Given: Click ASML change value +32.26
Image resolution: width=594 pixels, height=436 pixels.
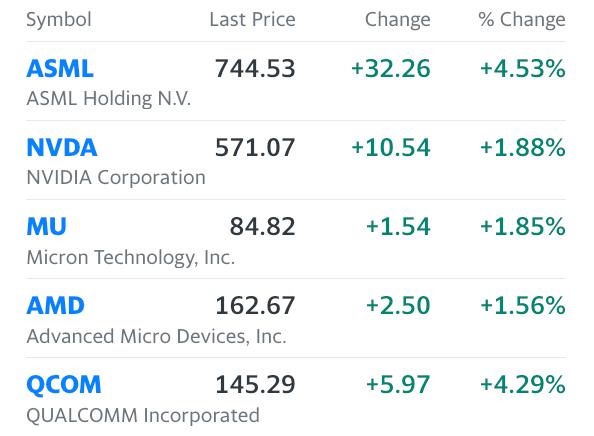Looking at the screenshot, I should point(391,69).
